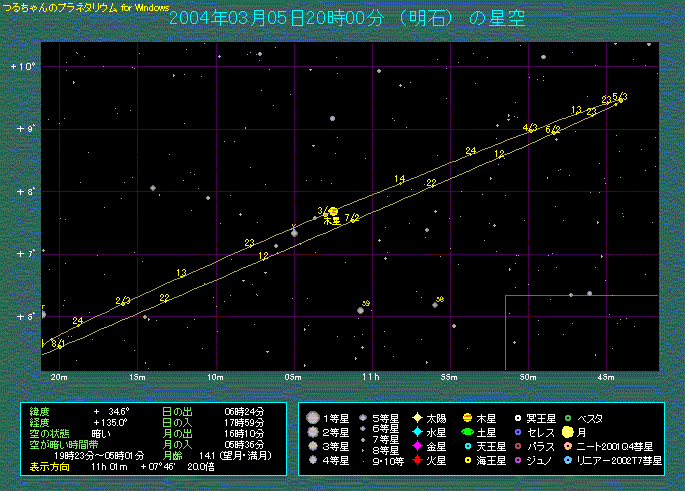The image size is (685, 491).
Task: Click the Jupiter marker on the star chart
Action: pyautogui.click(x=333, y=212)
